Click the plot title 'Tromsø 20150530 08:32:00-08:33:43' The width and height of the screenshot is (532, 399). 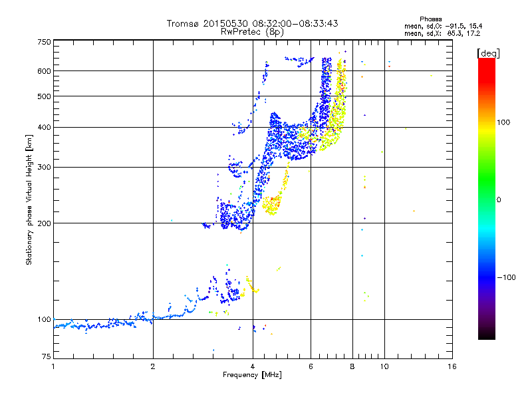(x=252, y=23)
